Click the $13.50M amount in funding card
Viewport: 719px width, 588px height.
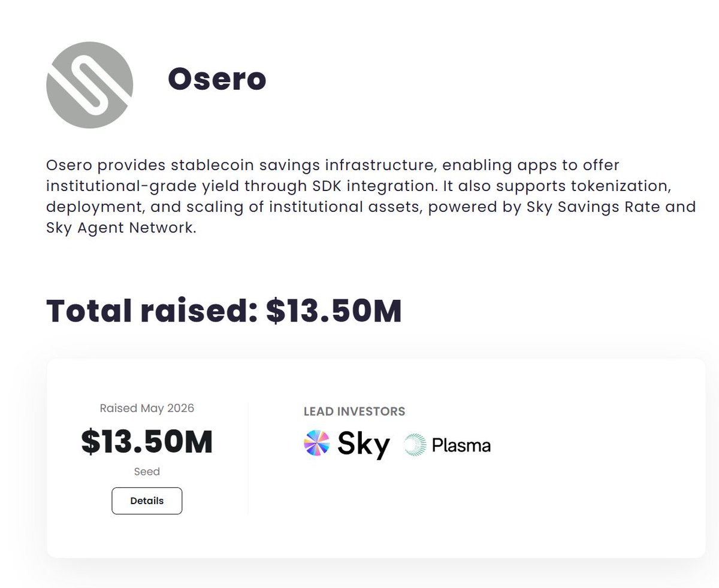[x=147, y=441]
